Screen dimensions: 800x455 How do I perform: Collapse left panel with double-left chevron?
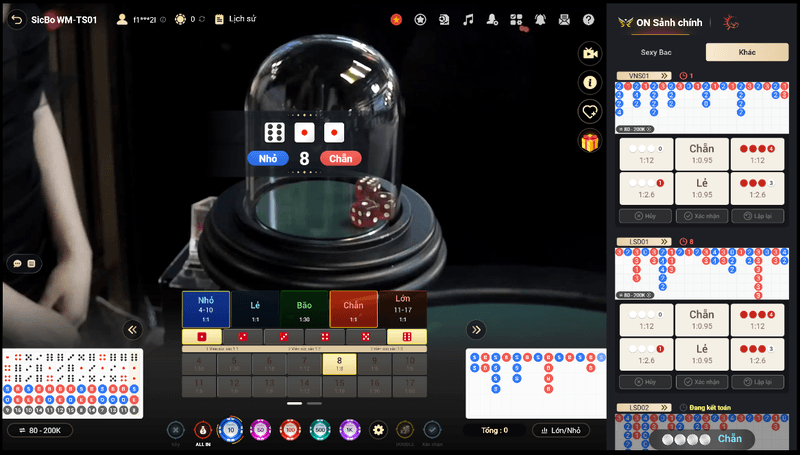click(x=133, y=330)
